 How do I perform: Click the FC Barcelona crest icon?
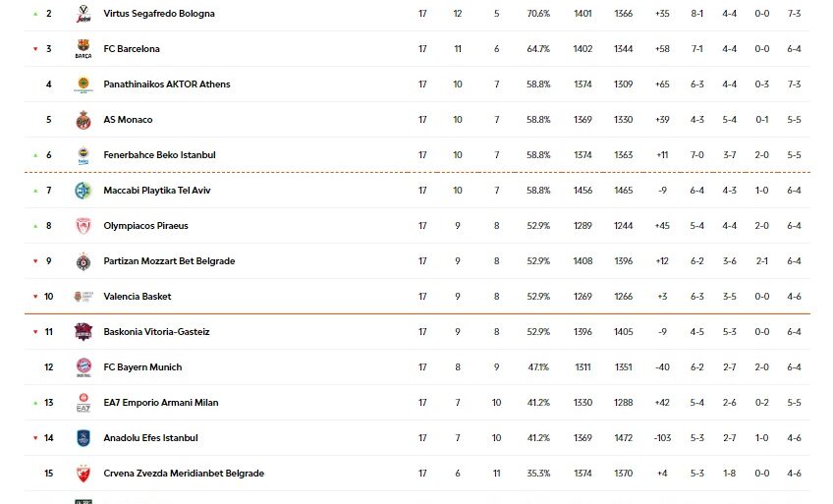(83, 48)
